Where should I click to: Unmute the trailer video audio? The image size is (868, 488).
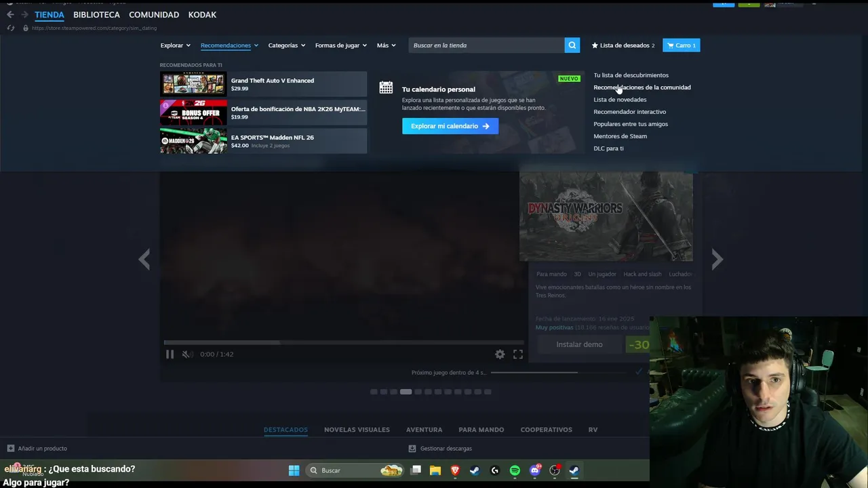coord(186,354)
